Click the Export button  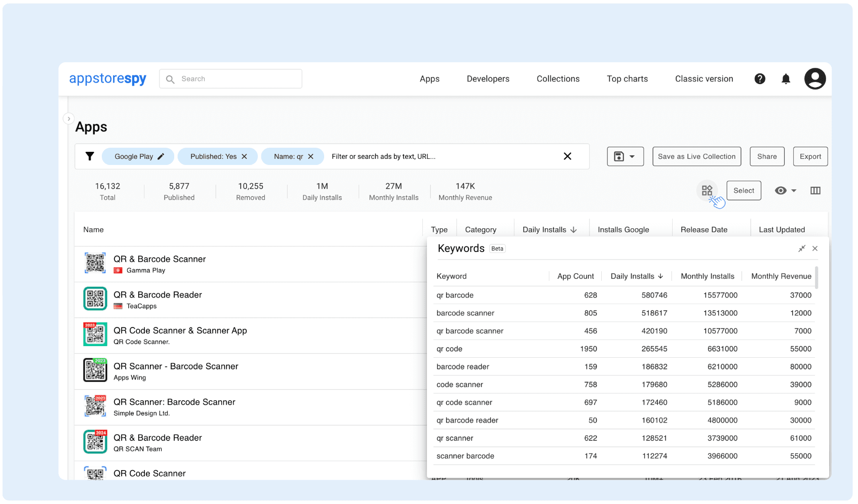(810, 156)
